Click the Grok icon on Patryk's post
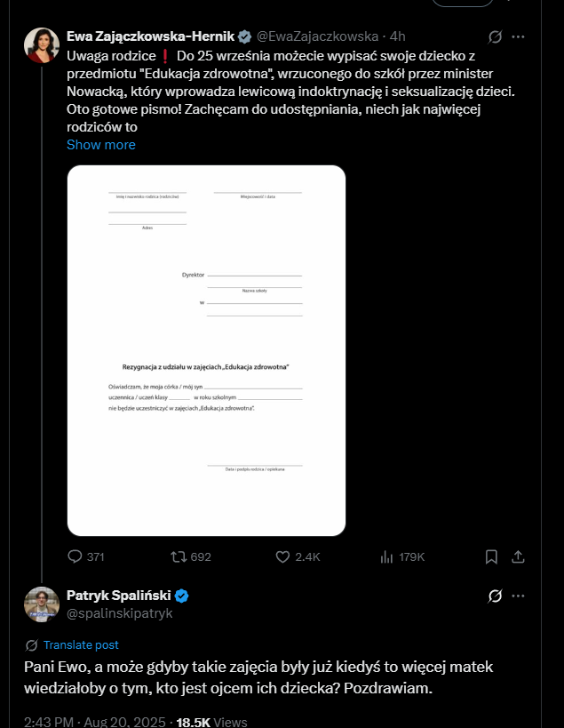 pyautogui.click(x=496, y=596)
